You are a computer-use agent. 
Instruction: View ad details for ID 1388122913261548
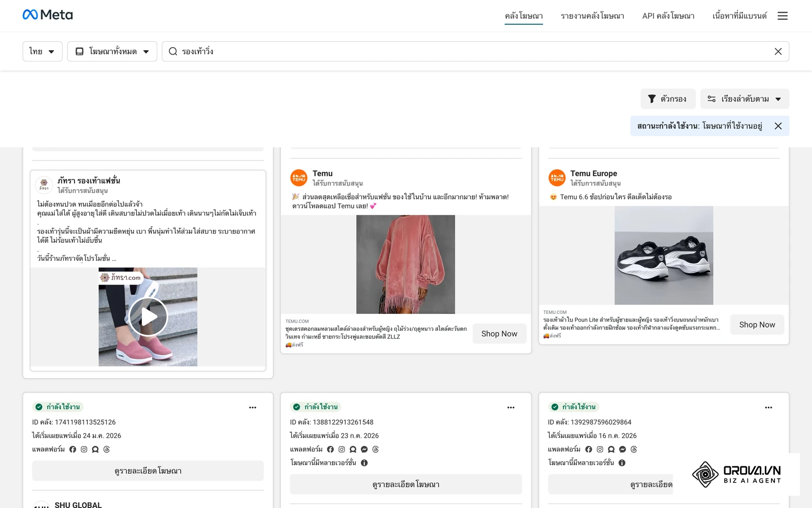pos(406,485)
